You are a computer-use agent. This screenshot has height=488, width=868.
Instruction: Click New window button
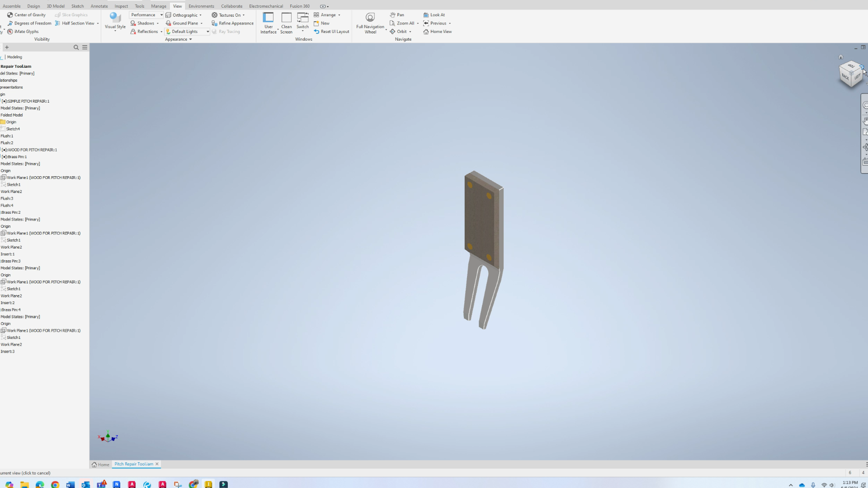pyautogui.click(x=321, y=23)
